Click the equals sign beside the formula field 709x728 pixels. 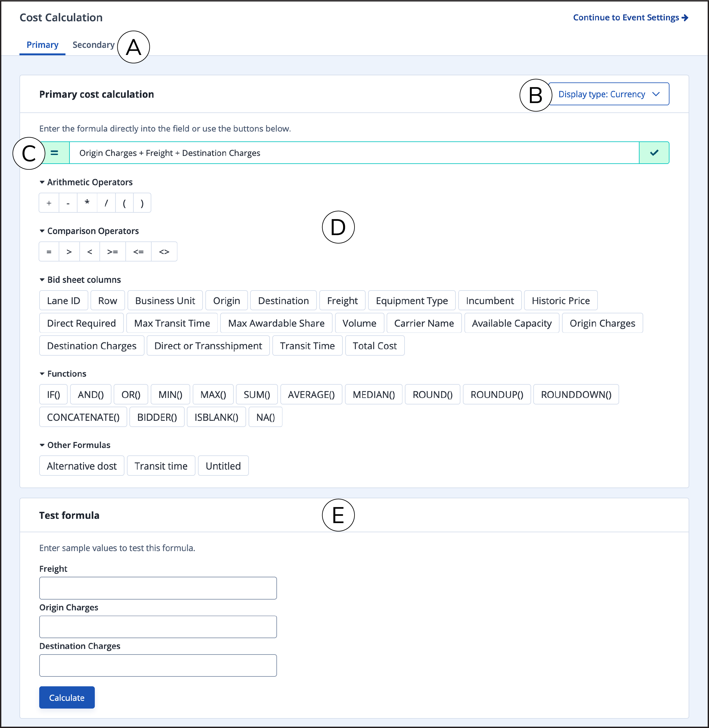coord(54,153)
